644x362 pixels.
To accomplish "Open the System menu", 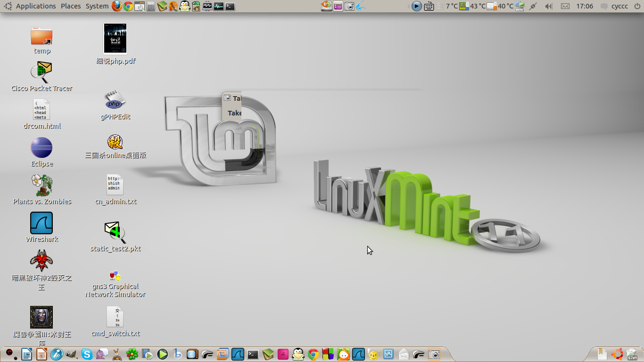I will click(97, 6).
